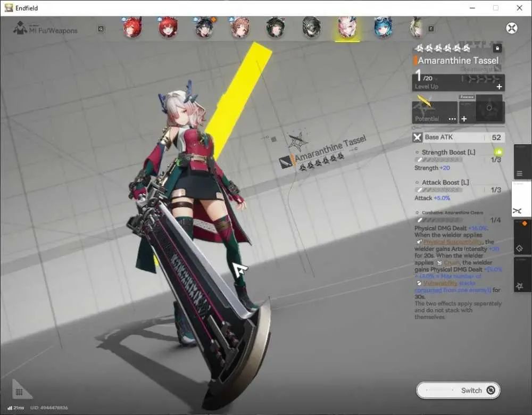The image size is (532, 415).
Task: Add an essence using the plus slot
Action: [464, 119]
